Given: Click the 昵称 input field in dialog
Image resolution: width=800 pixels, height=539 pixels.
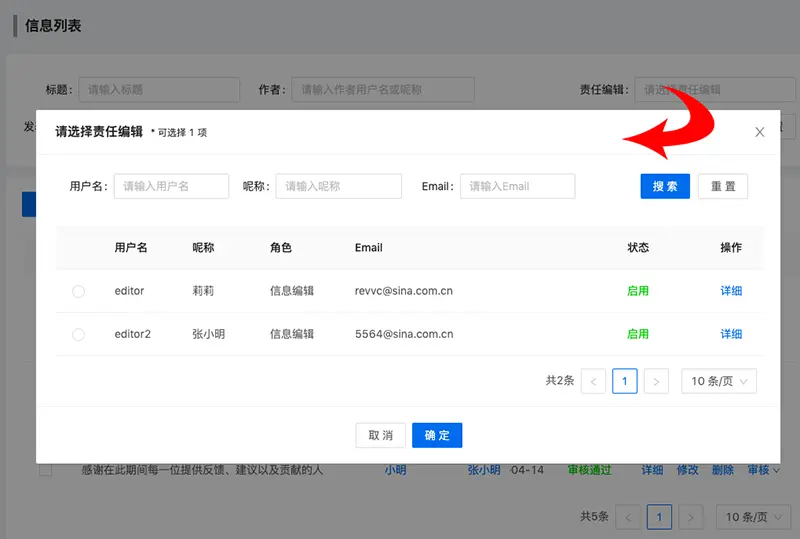Looking at the screenshot, I should tap(338, 186).
